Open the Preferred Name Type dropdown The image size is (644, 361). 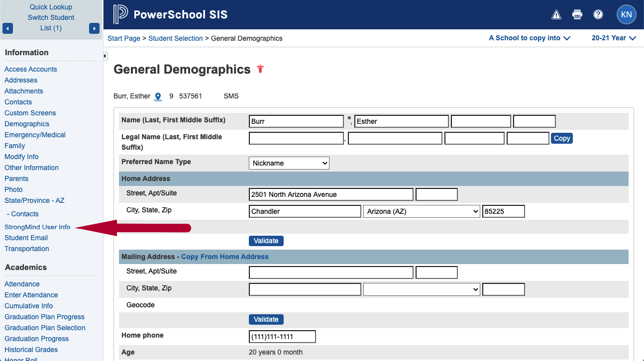click(x=289, y=163)
